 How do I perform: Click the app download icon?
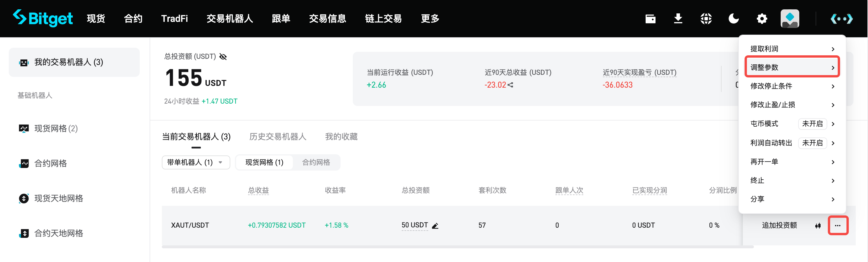678,19
